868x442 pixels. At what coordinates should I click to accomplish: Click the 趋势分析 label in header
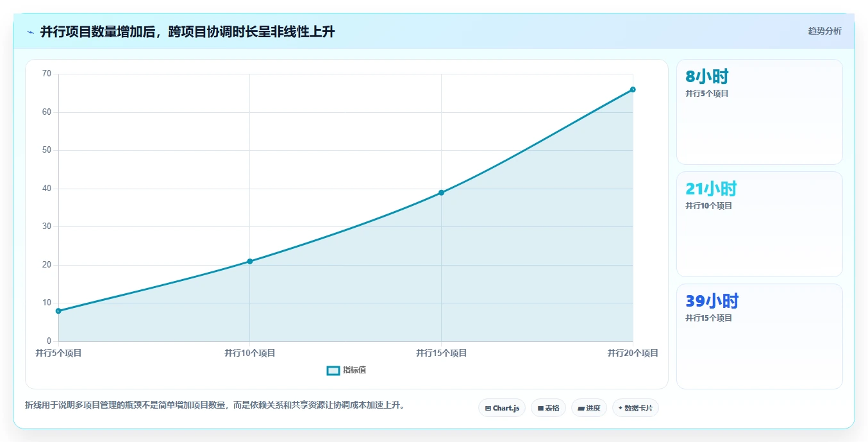(x=824, y=31)
